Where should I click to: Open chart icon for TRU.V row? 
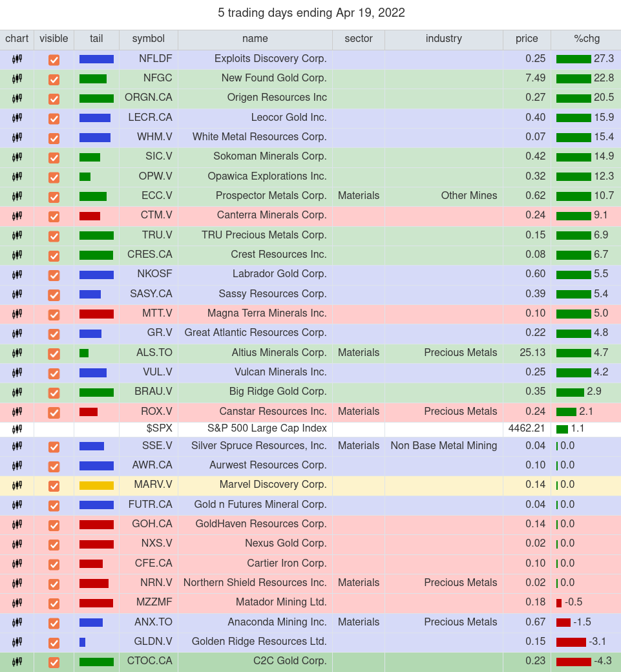tap(17, 235)
